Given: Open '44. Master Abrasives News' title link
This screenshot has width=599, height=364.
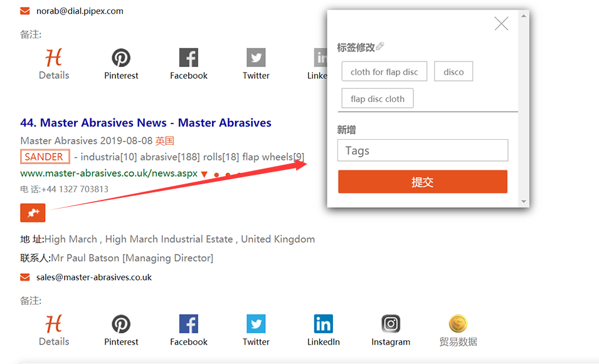Looking at the screenshot, I should [146, 122].
